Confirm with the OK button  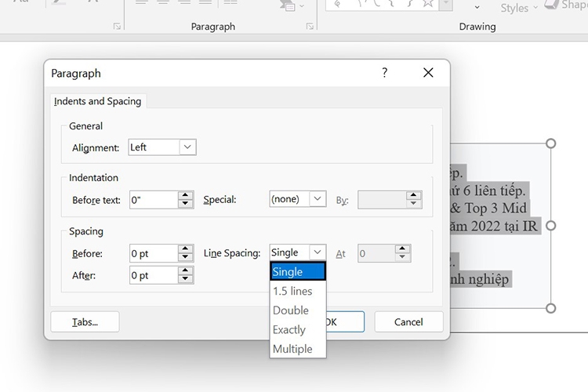[x=345, y=322]
